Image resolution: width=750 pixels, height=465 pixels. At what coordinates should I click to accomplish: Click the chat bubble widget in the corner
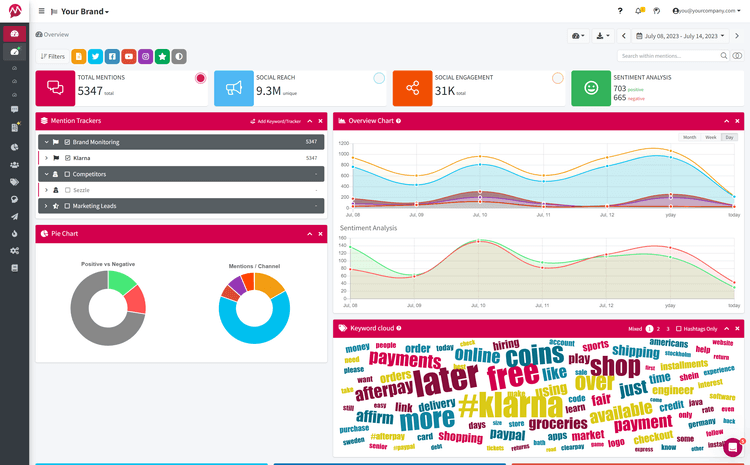click(x=733, y=447)
